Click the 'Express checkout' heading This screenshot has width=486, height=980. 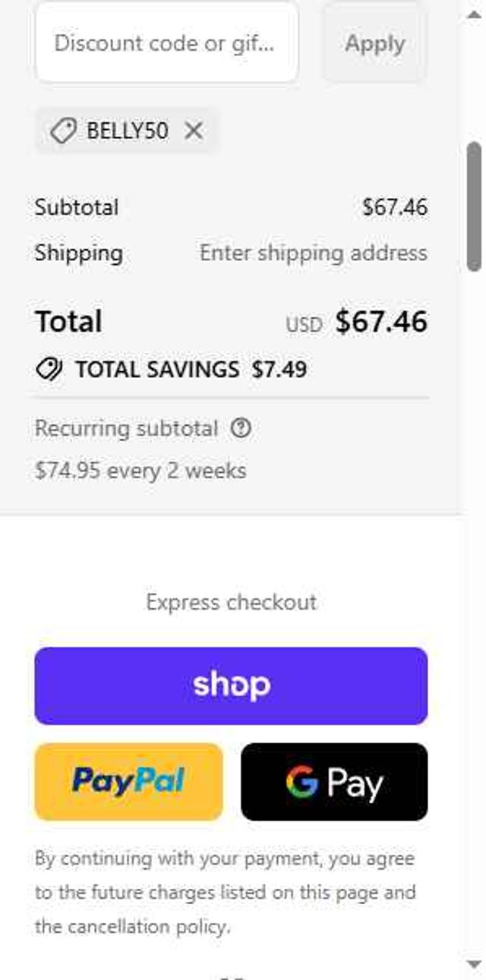(x=231, y=602)
